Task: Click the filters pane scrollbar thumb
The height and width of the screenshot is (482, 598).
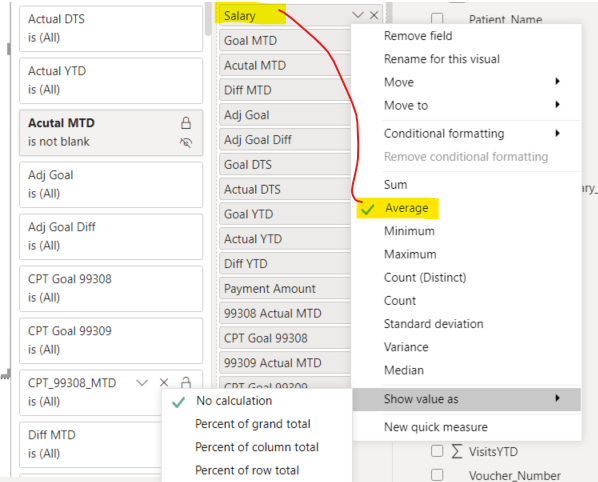Action: tap(208, 18)
